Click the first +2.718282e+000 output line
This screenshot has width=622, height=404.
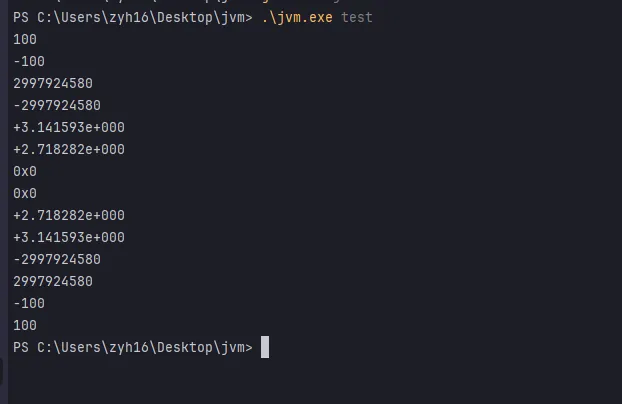69,149
